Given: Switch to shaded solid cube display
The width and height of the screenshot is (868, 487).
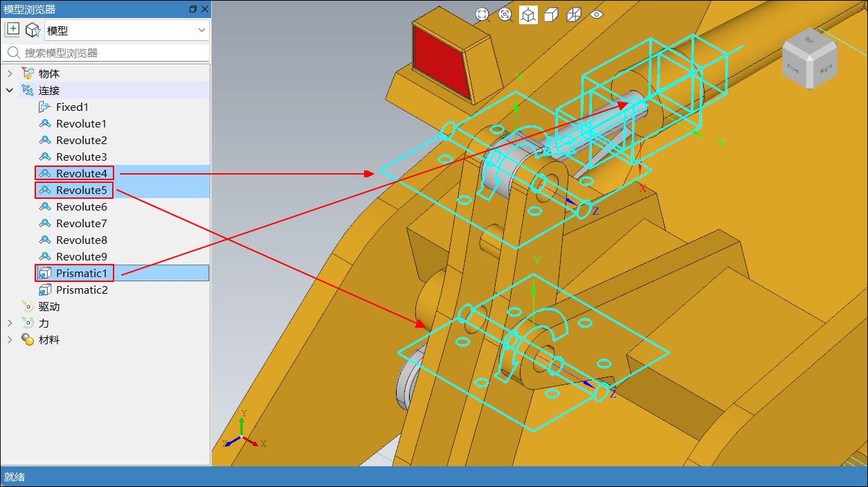Looking at the screenshot, I should [x=551, y=15].
